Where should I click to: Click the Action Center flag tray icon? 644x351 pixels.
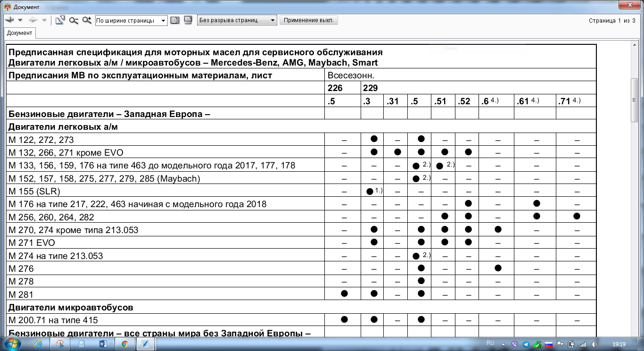pyautogui.click(x=560, y=344)
